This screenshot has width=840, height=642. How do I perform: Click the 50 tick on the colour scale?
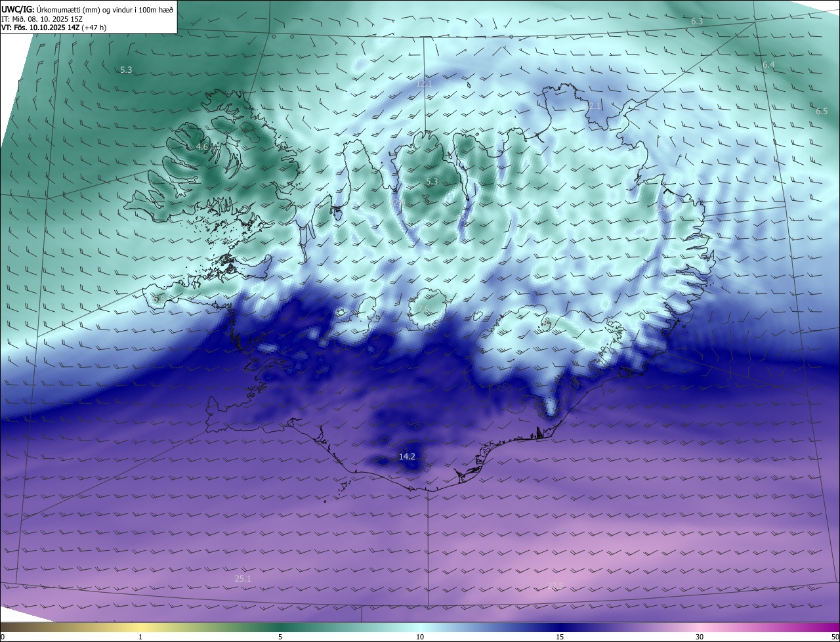coord(835,637)
